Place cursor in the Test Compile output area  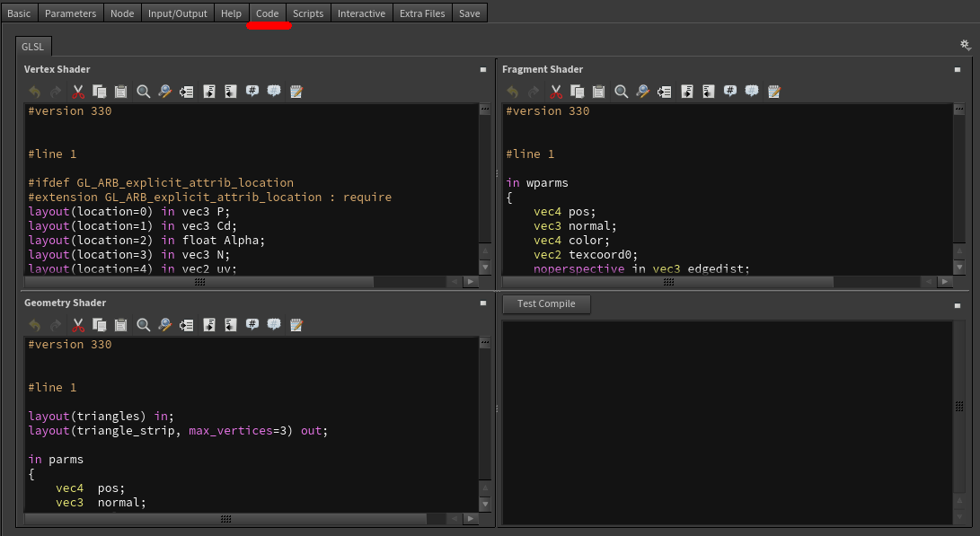coord(728,422)
